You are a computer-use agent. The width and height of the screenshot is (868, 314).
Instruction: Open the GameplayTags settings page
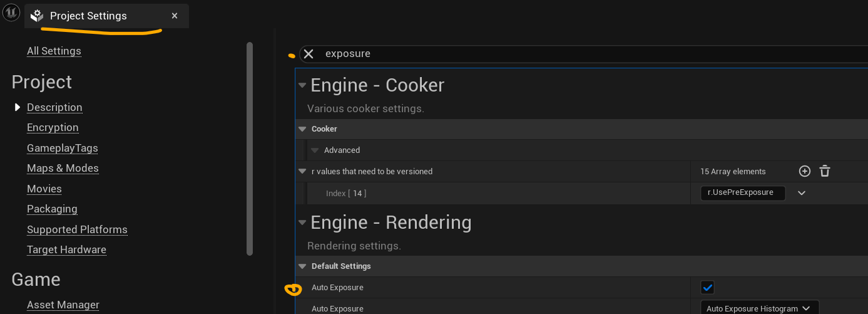(63, 148)
